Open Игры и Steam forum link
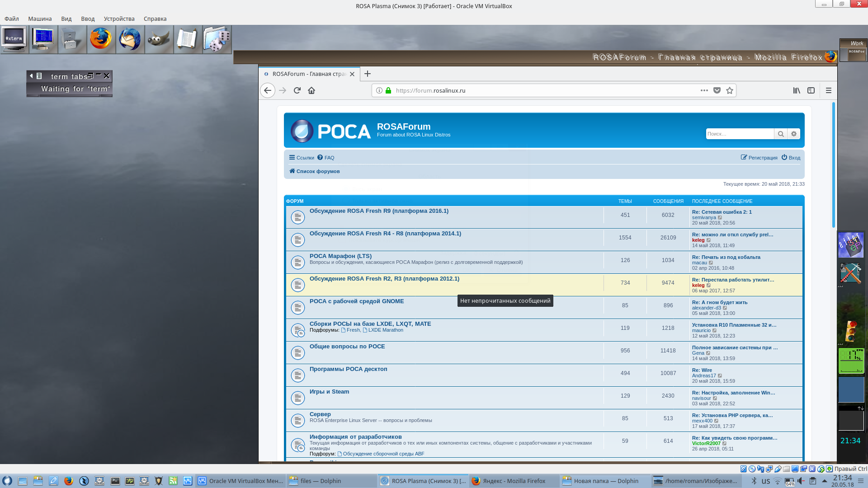 coord(329,392)
